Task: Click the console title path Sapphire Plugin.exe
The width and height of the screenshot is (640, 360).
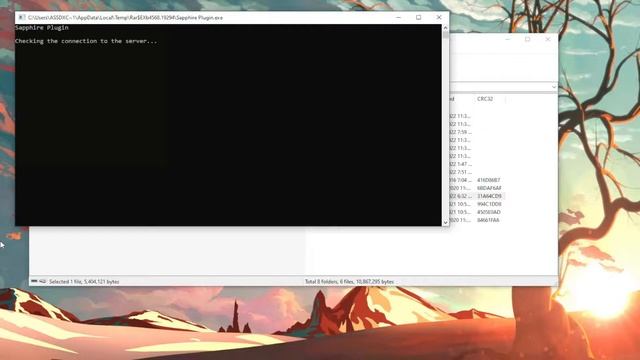Action: pyautogui.click(x=125, y=18)
